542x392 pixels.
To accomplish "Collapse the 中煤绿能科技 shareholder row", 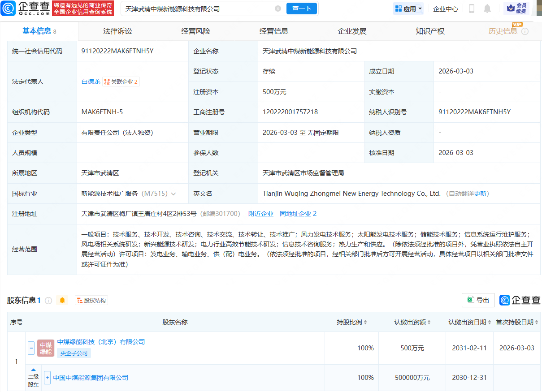I will point(31,348).
